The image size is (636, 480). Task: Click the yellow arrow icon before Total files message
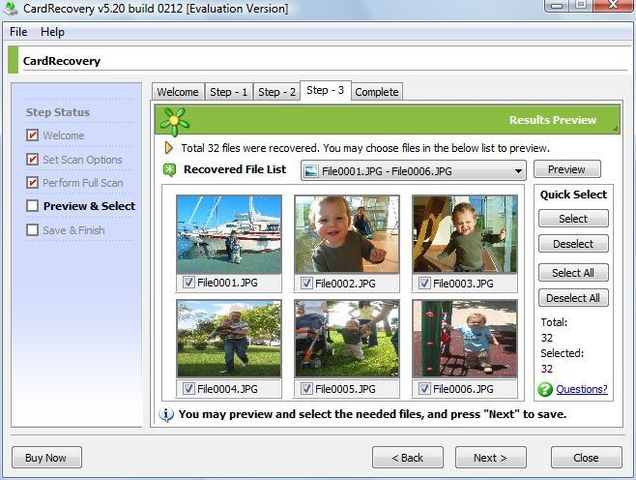(169, 148)
